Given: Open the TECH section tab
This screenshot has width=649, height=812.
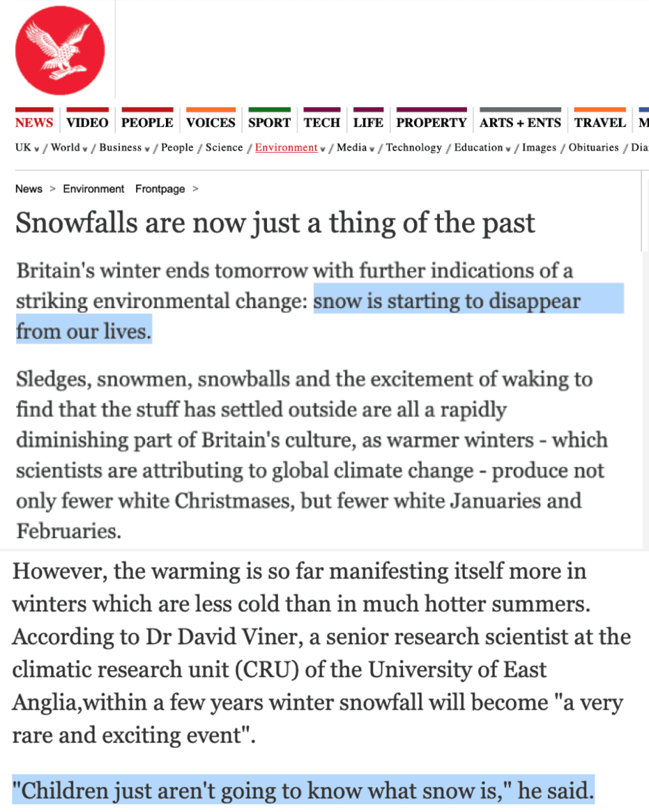Looking at the screenshot, I should [x=321, y=123].
